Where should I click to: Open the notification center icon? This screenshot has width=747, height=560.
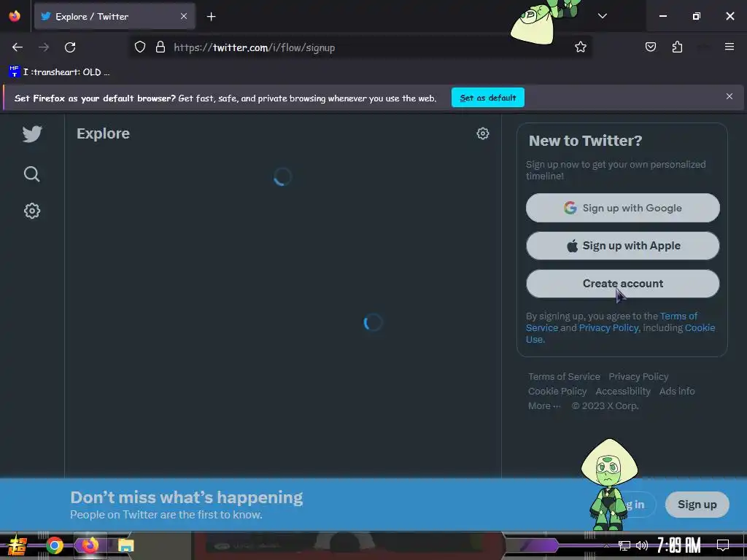pyautogui.click(x=723, y=545)
